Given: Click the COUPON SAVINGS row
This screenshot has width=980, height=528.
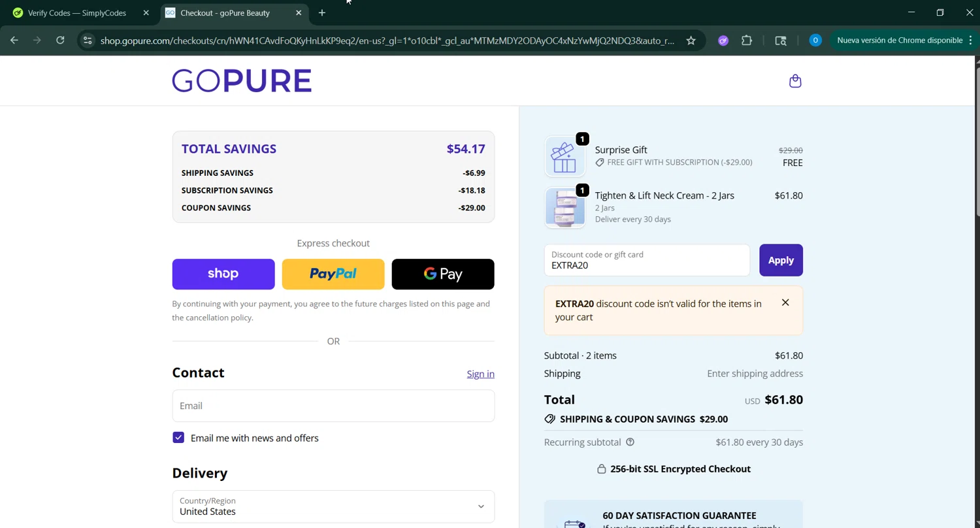Looking at the screenshot, I should click(x=333, y=208).
